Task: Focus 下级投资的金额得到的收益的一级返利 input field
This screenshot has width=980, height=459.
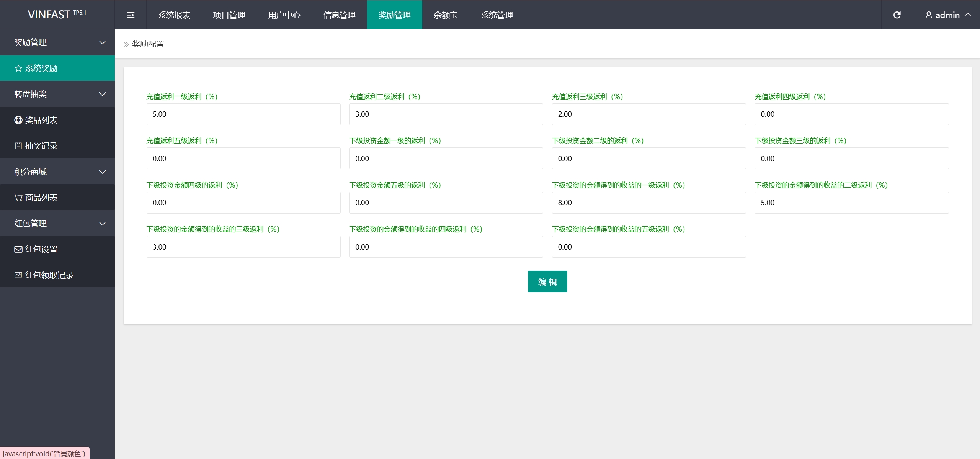Action: [648, 203]
